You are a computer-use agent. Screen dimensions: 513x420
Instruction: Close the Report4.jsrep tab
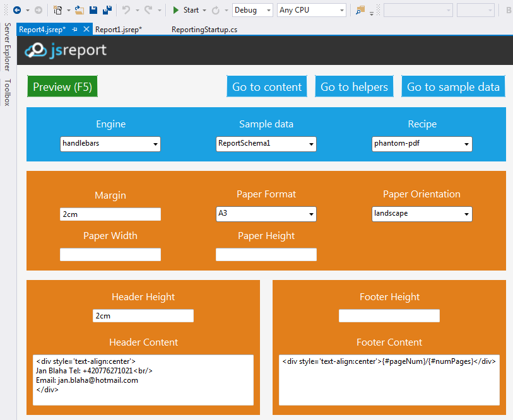coord(86,29)
